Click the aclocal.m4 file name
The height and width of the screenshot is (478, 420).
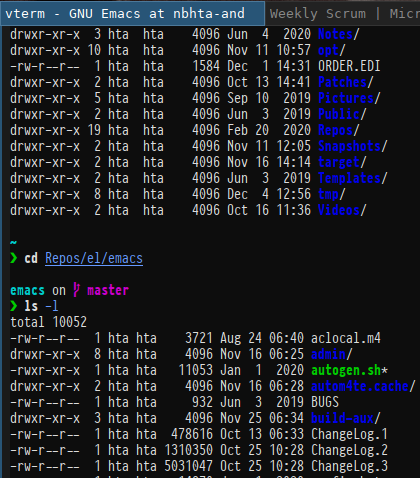click(345, 338)
